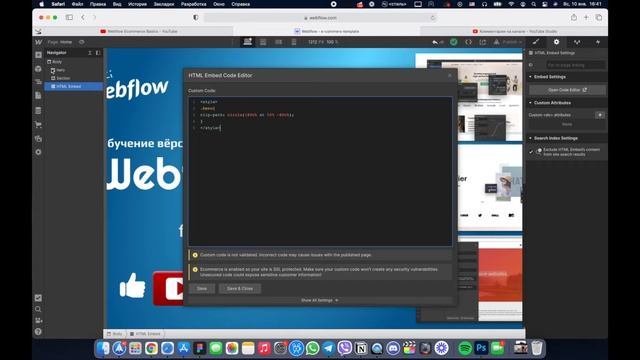The height and width of the screenshot is (360, 640).
Task: Click the Open Code Editor button
Action: (567, 90)
